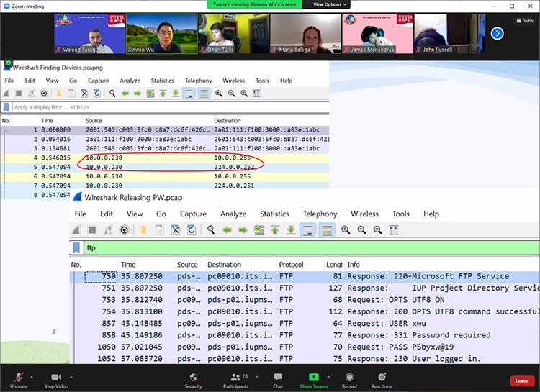Viewport: 540px width, 392px height.
Task: Go to first packet up arrow, Releasing PW
Action: (275, 230)
